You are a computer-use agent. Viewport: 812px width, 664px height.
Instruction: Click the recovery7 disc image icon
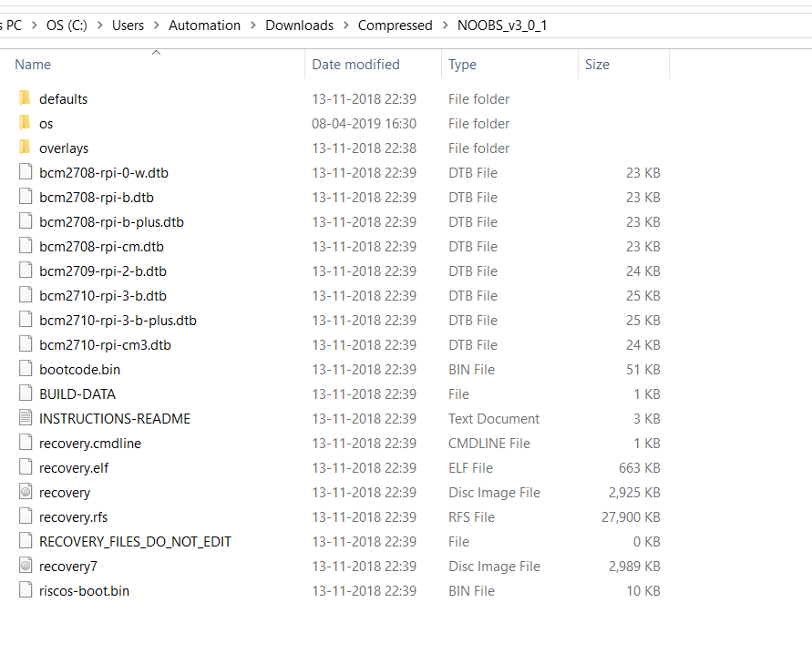coord(26,565)
